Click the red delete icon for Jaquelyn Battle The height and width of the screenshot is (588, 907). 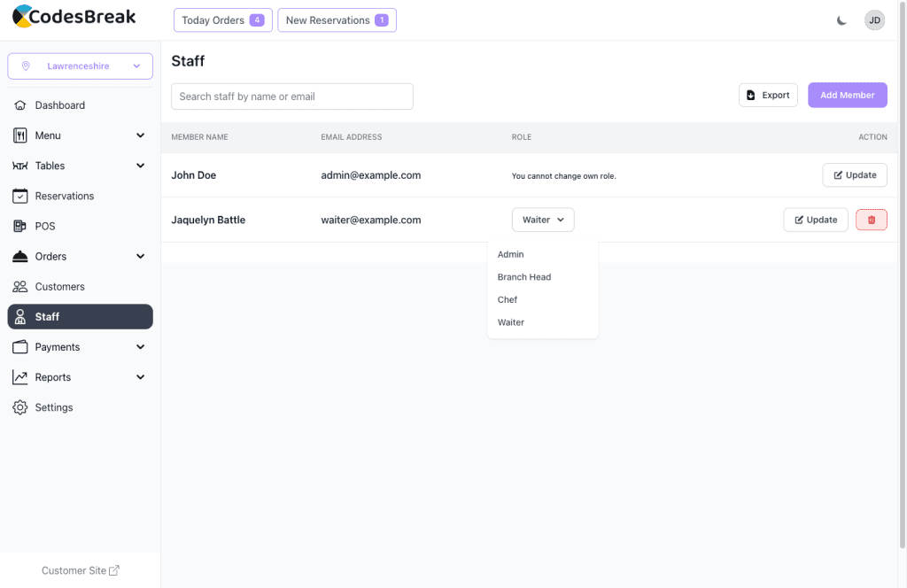tap(871, 220)
